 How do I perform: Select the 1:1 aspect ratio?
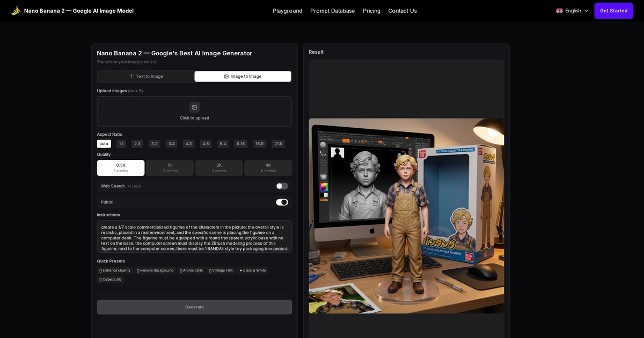(121, 144)
